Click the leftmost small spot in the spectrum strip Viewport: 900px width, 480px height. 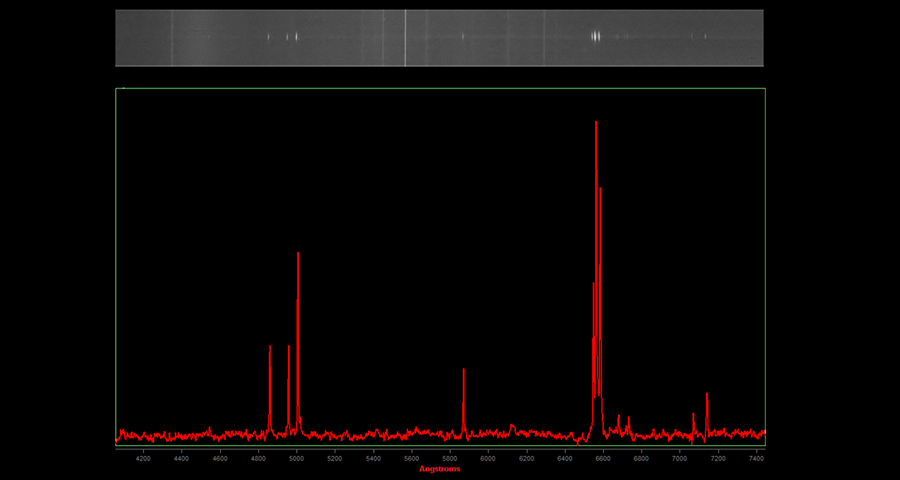tap(268, 37)
